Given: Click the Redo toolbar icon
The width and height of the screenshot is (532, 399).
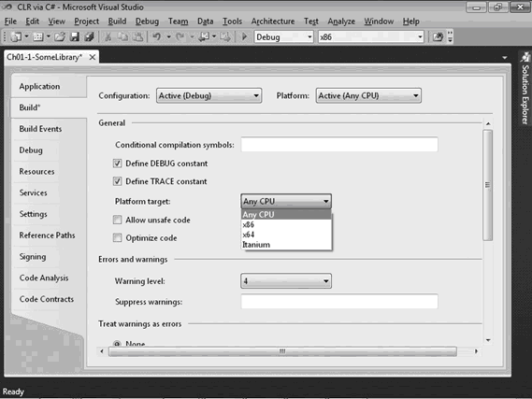Looking at the screenshot, I should [180, 36].
